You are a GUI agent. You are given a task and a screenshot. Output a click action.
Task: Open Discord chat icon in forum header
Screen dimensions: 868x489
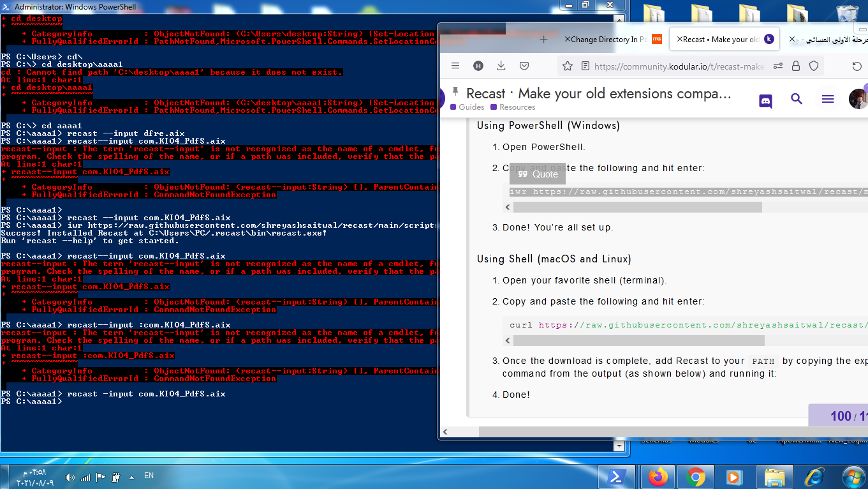(x=766, y=100)
